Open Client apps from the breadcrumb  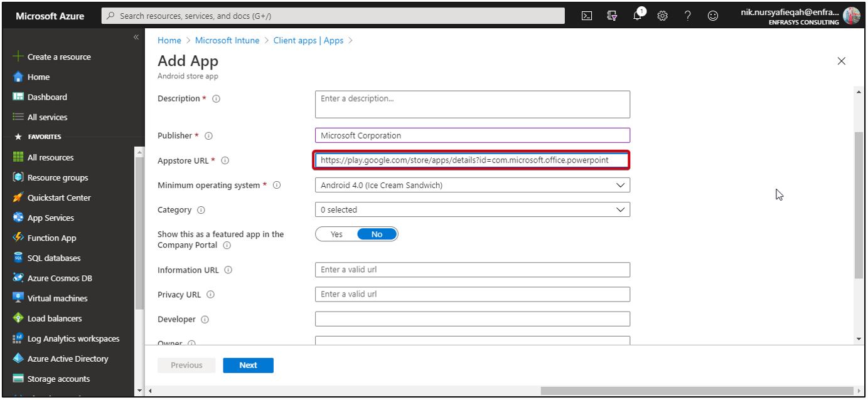(308, 40)
